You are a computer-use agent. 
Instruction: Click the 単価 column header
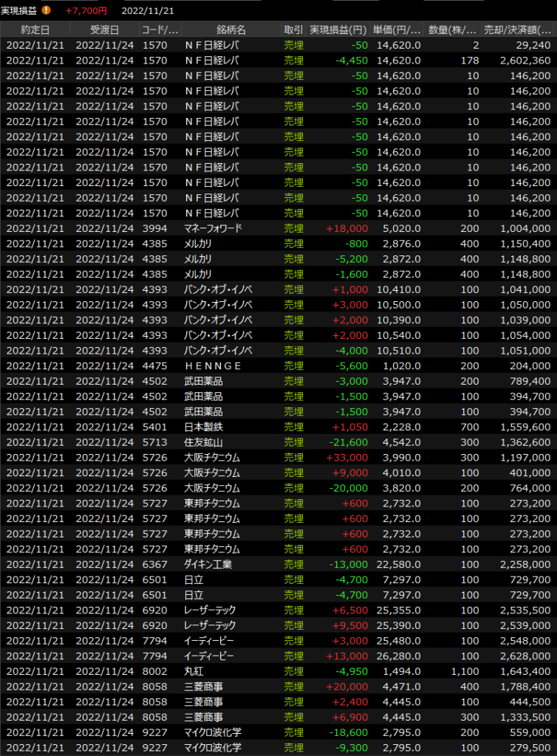coord(397,30)
